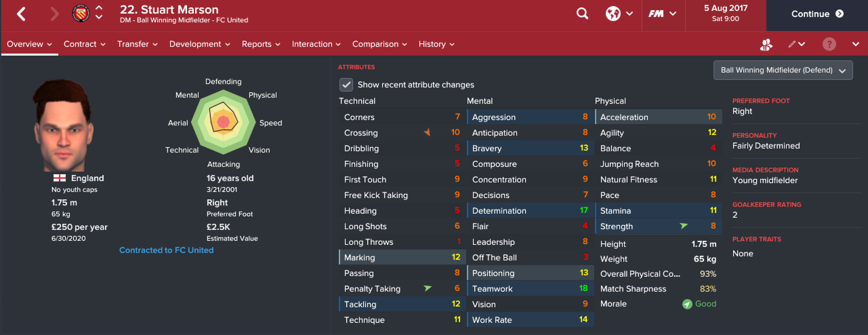Open the pencil edit menu
The image size is (868, 335).
[797, 44]
